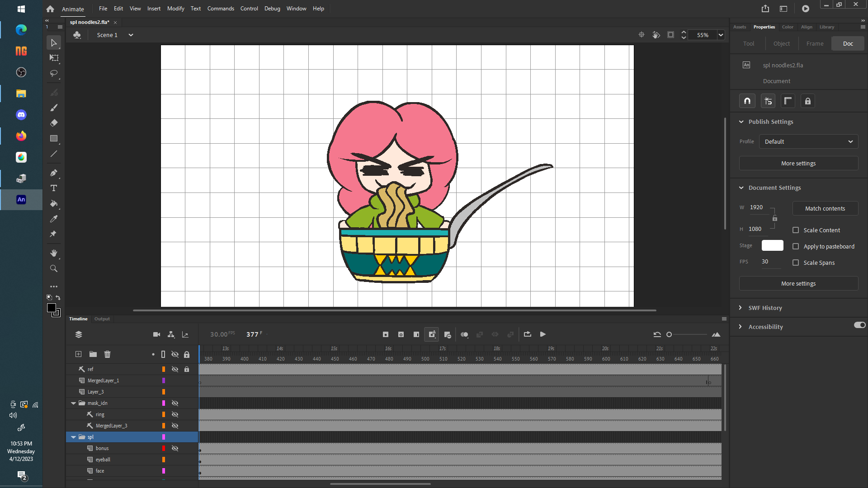Viewport: 868px width, 488px height.
Task: Open the Profile Default dropdown
Action: [x=808, y=141]
